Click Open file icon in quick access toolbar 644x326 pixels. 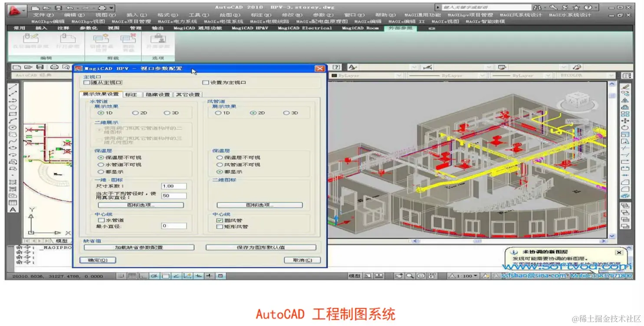tap(47, 8)
